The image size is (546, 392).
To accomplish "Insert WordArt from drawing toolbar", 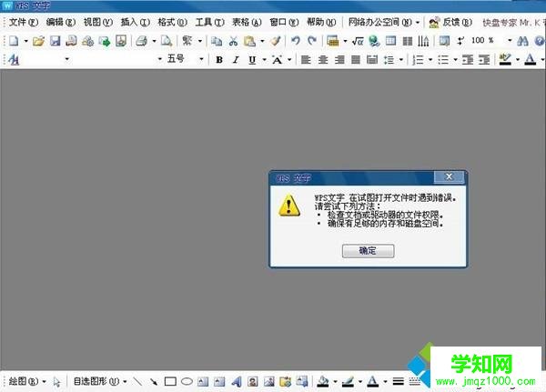I will [237, 382].
